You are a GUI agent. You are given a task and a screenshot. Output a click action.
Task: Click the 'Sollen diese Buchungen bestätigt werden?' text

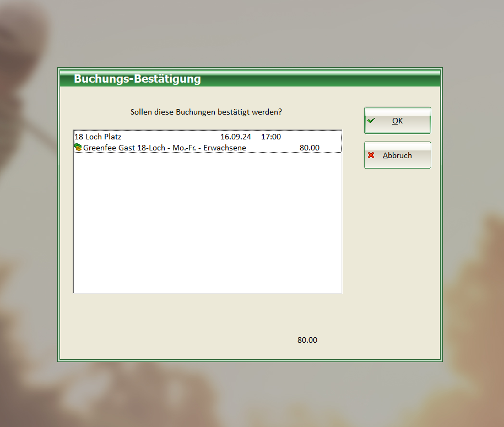(x=206, y=112)
